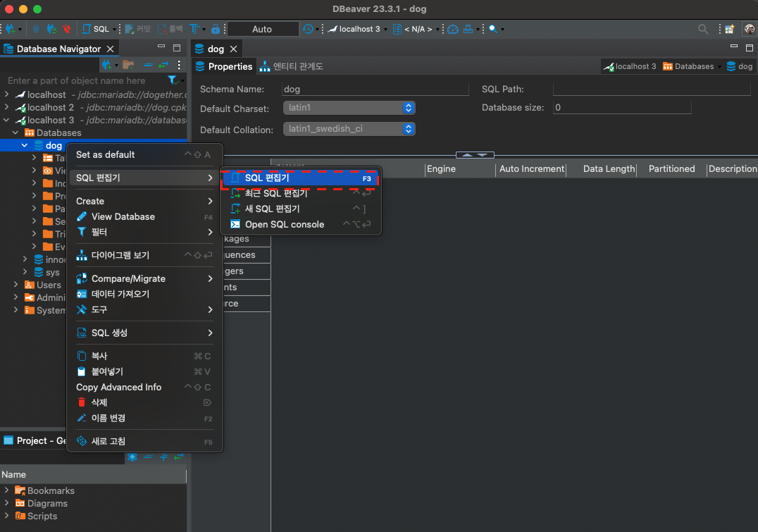Screen dimensions: 758x532
Task: Choose 새로 고침 refresh in context menu
Action: click(144, 441)
